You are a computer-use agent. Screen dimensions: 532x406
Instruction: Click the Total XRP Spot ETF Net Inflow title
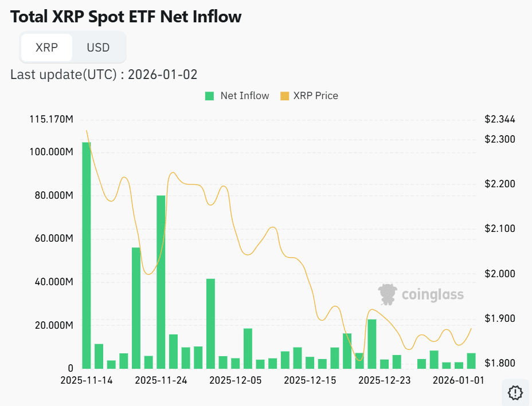126,17
